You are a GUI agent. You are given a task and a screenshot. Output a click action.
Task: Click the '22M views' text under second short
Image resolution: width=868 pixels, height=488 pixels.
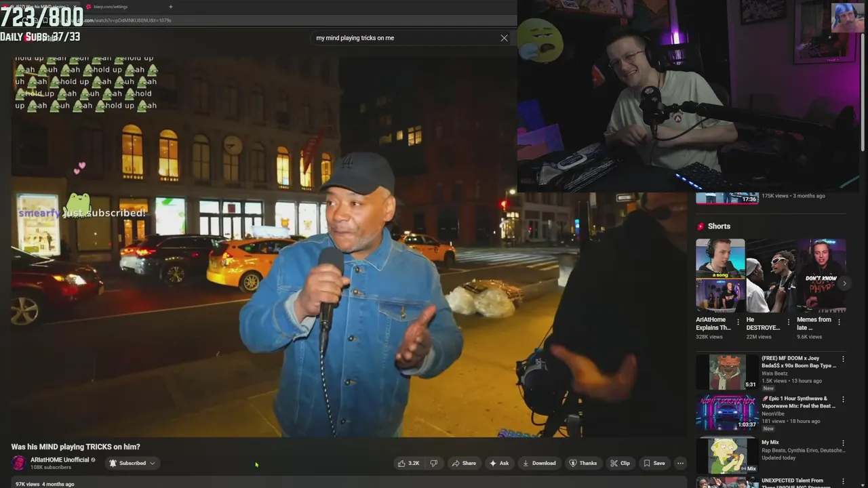pos(759,337)
